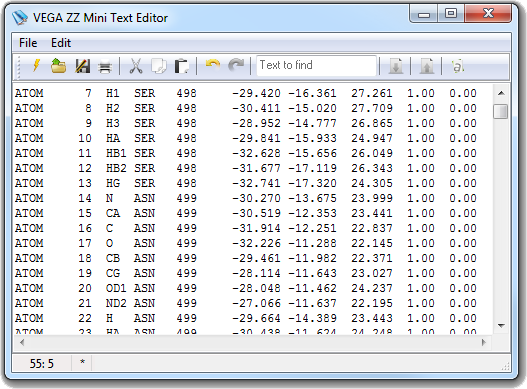This screenshot has width=527, height=389.
Task: Click coordinate value '-29.420'
Action: point(256,93)
